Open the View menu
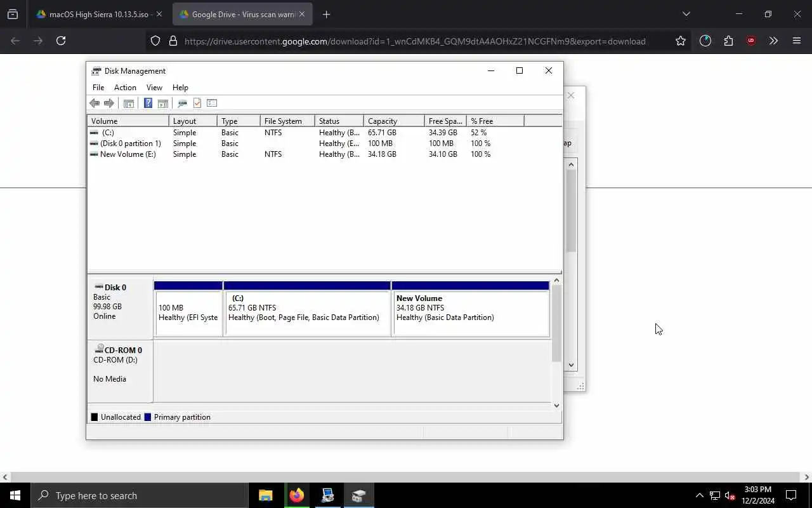The height and width of the screenshot is (508, 812). point(154,88)
